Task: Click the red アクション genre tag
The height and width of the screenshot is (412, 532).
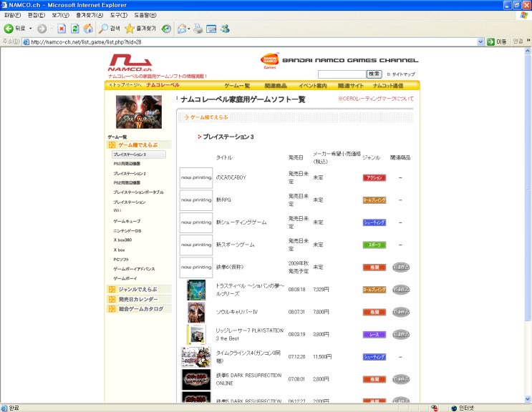Action: click(x=374, y=177)
